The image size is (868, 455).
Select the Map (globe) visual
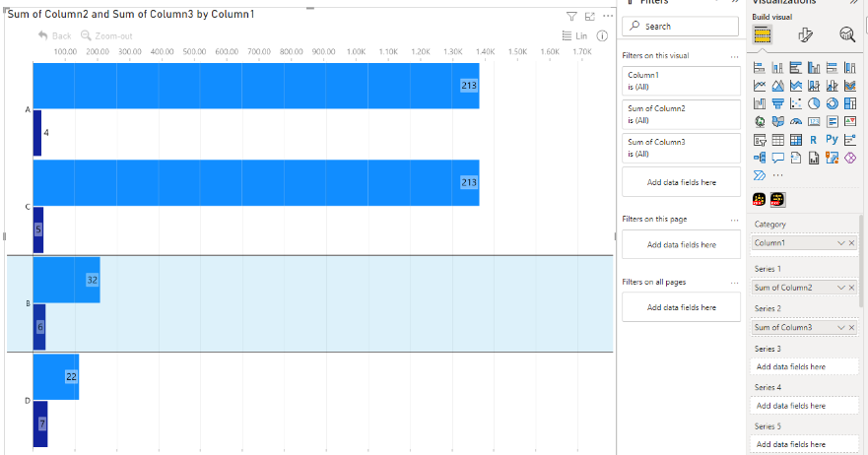760,122
